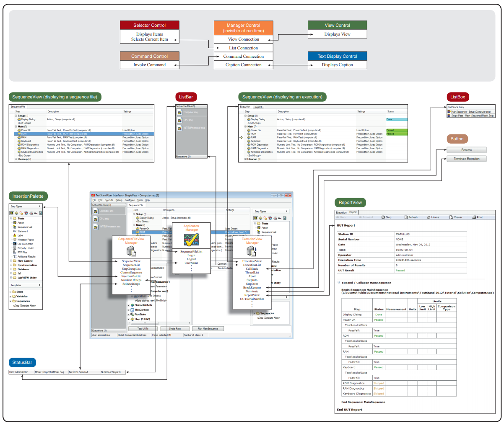The width and height of the screenshot is (504, 423).
Task: Click the Home icon in the ReportView toolbar
Action: click(x=429, y=217)
